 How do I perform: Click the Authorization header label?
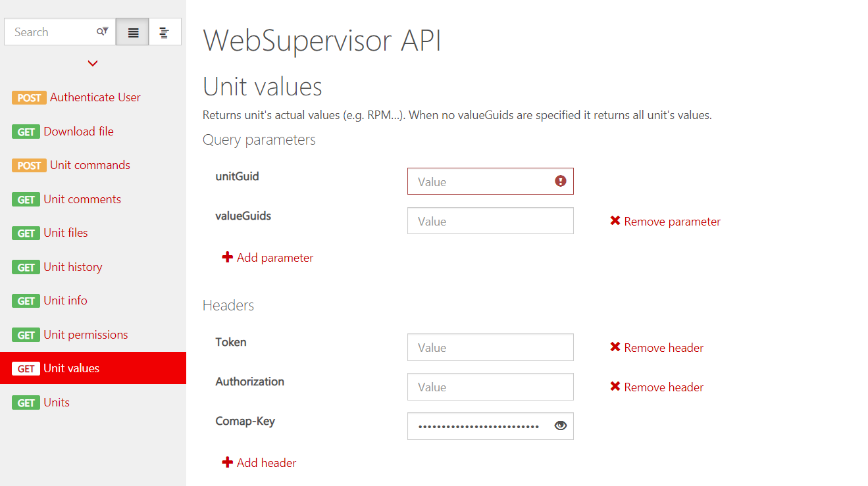coord(250,381)
